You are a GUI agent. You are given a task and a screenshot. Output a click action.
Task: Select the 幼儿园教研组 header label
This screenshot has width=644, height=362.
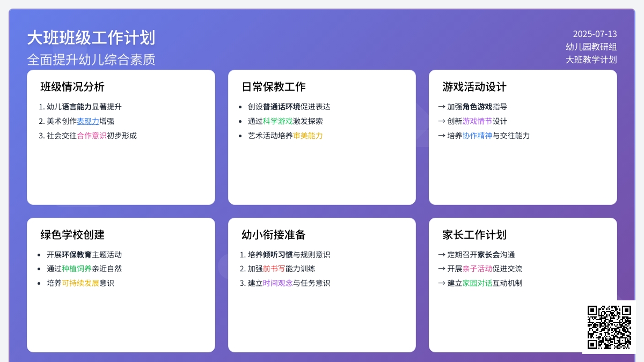591,47
